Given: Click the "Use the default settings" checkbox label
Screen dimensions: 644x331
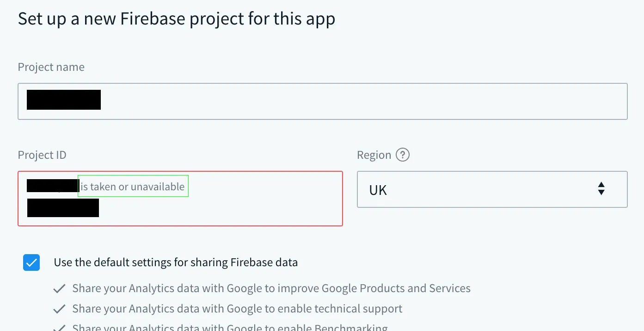Looking at the screenshot, I should pyautogui.click(x=176, y=262).
